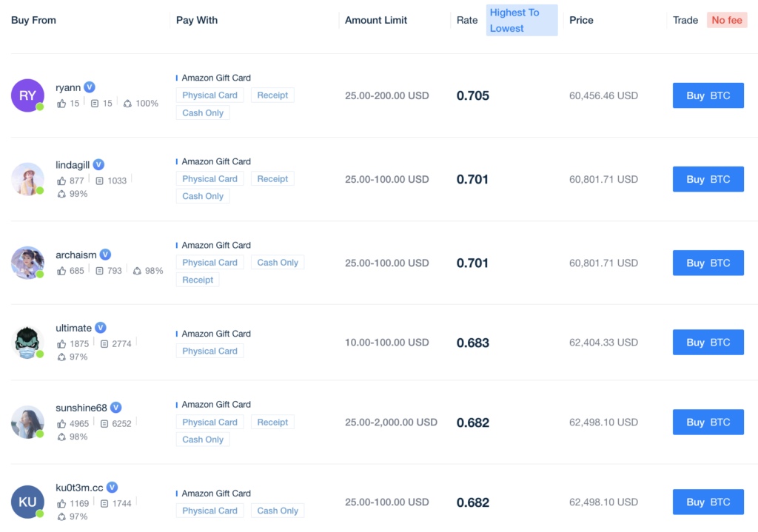Viewport: 758px width, 532px height.
Task: Click verified badge next to ultimate
Action: click(101, 328)
